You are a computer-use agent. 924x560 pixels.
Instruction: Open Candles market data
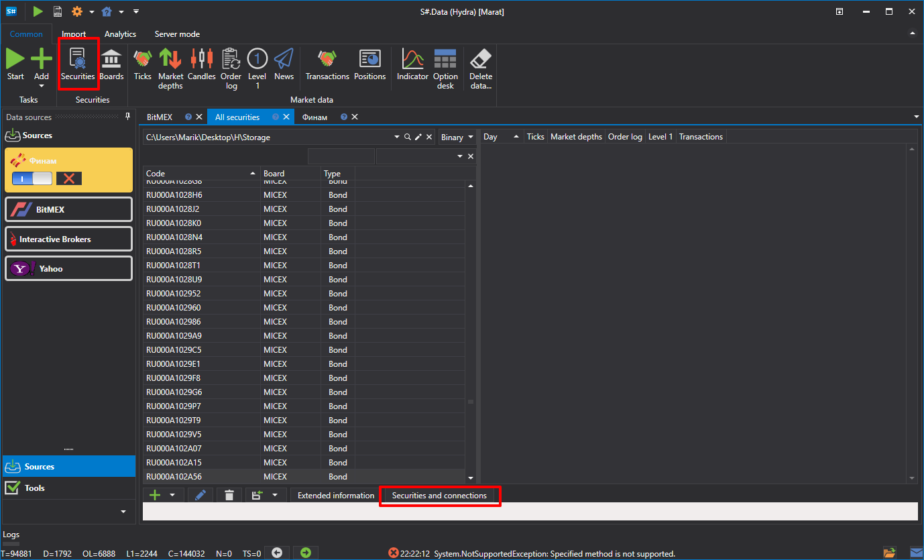pyautogui.click(x=201, y=66)
